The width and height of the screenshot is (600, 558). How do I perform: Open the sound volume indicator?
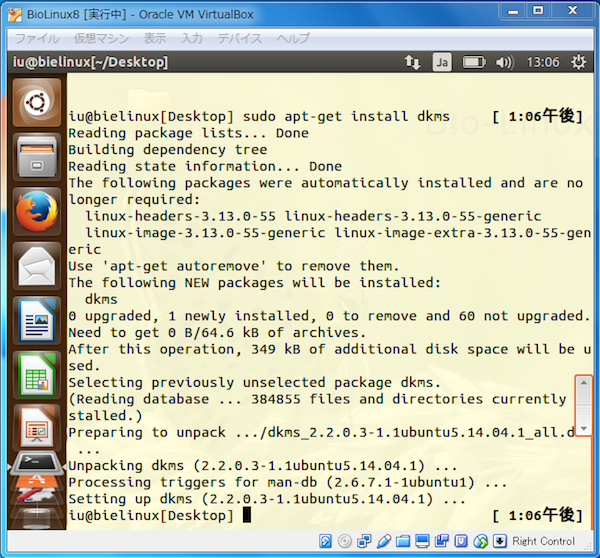pyautogui.click(x=504, y=62)
